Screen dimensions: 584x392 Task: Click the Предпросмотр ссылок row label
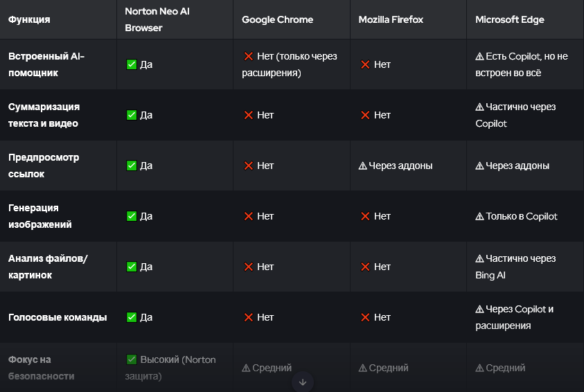coord(44,166)
